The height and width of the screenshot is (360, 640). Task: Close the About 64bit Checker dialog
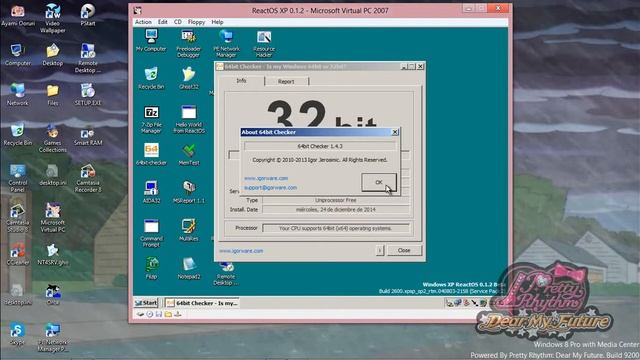pos(395,132)
